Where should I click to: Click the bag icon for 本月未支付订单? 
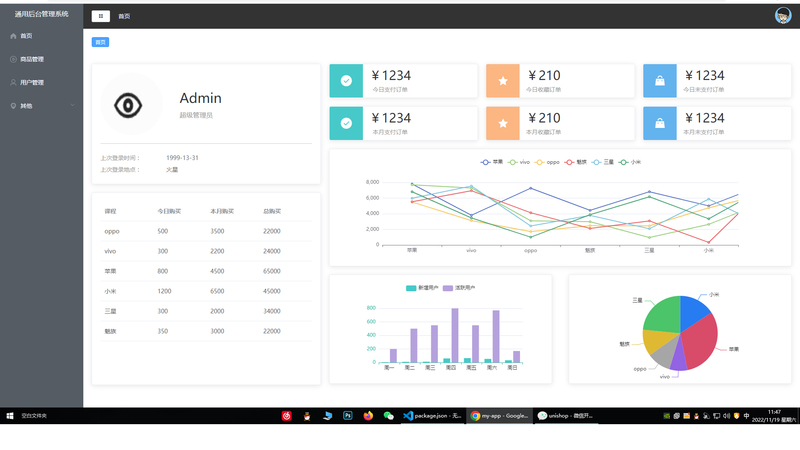click(x=660, y=123)
